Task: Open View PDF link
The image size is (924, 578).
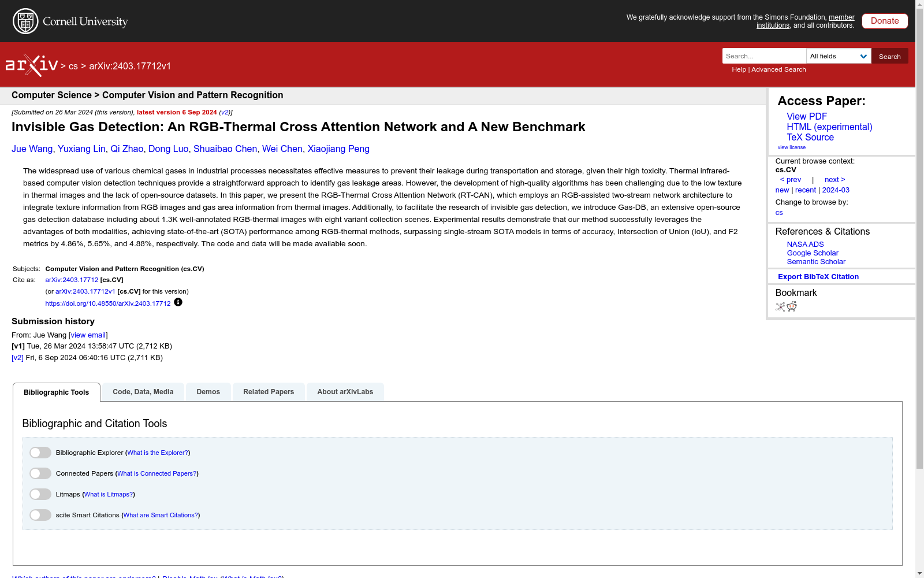Action: [807, 116]
